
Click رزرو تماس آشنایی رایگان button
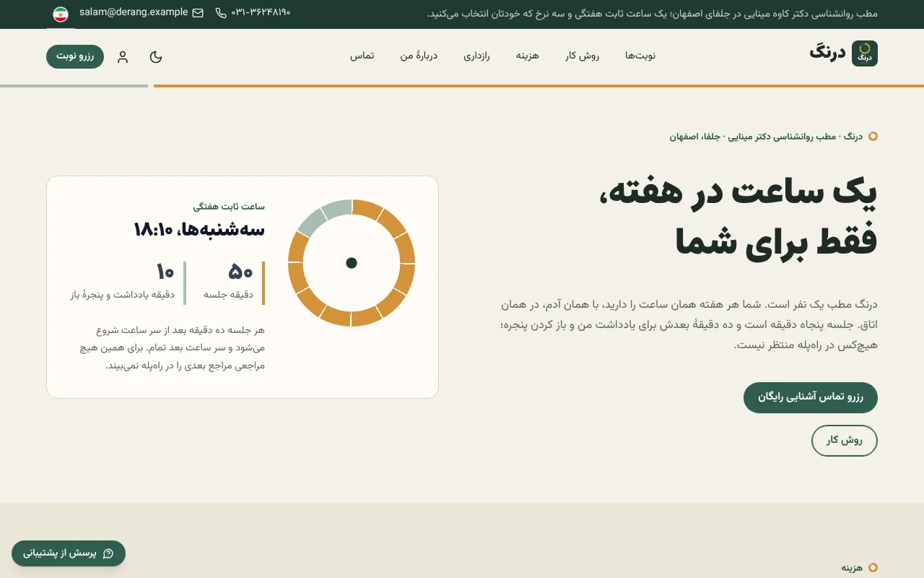pyautogui.click(x=811, y=397)
